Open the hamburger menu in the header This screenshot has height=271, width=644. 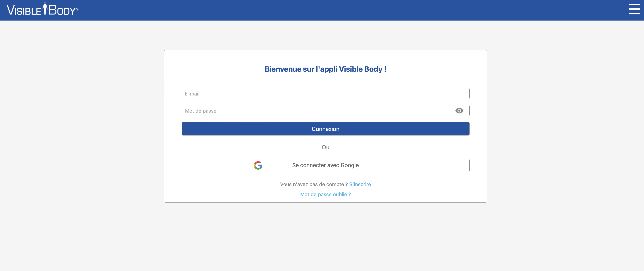click(634, 9)
